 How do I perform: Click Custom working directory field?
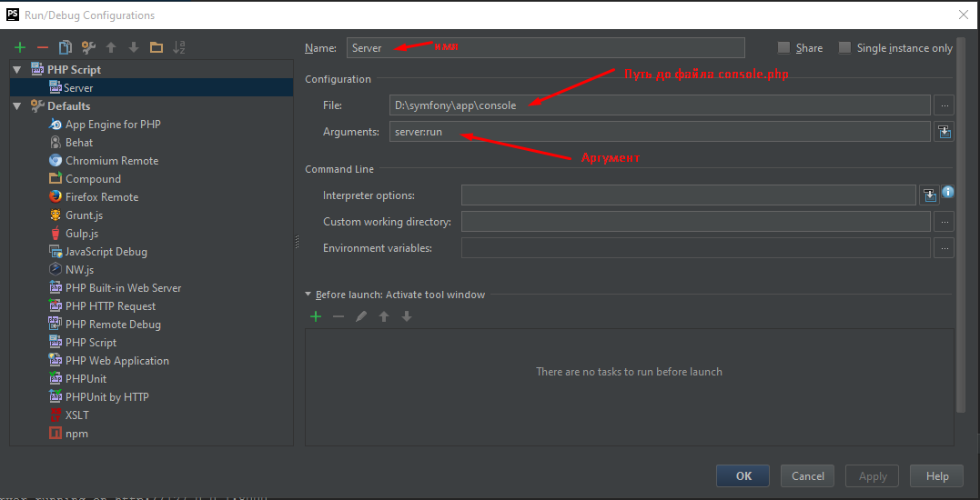[695, 222]
